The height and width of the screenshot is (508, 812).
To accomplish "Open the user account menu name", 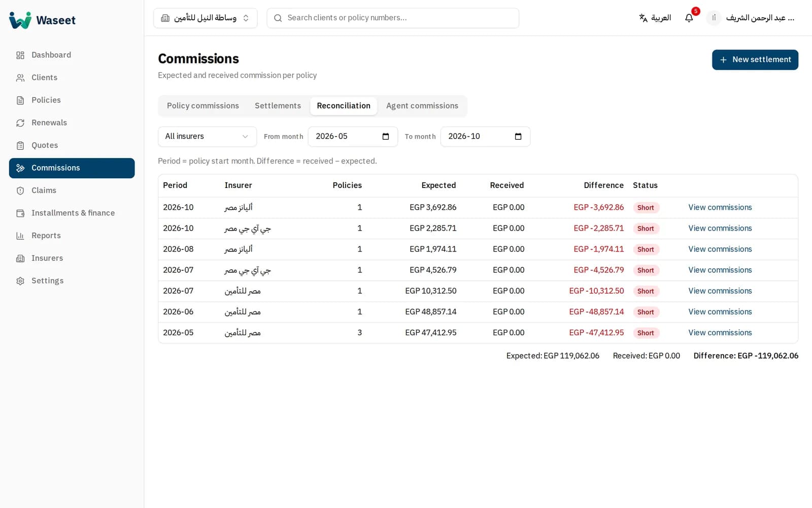I will [x=760, y=18].
